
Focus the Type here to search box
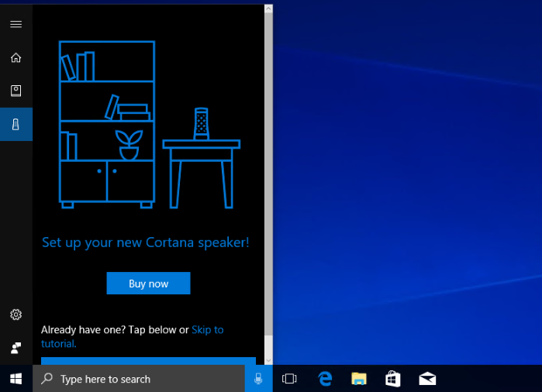click(139, 379)
